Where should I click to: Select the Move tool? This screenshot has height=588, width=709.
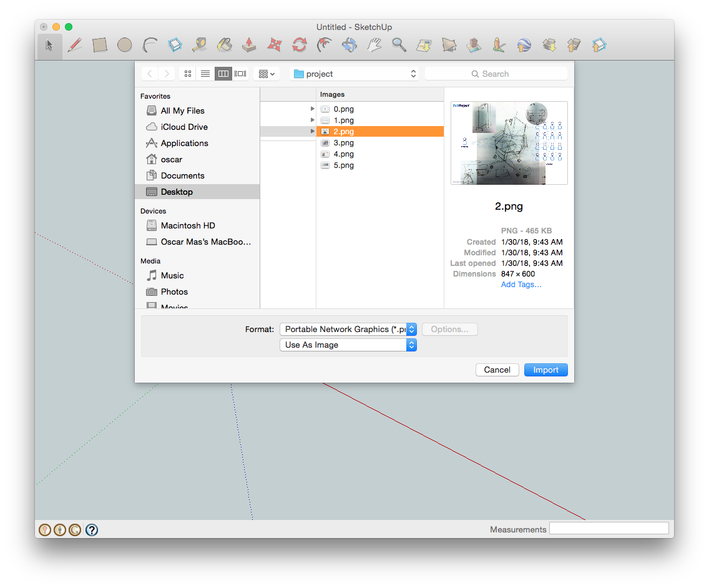point(274,45)
